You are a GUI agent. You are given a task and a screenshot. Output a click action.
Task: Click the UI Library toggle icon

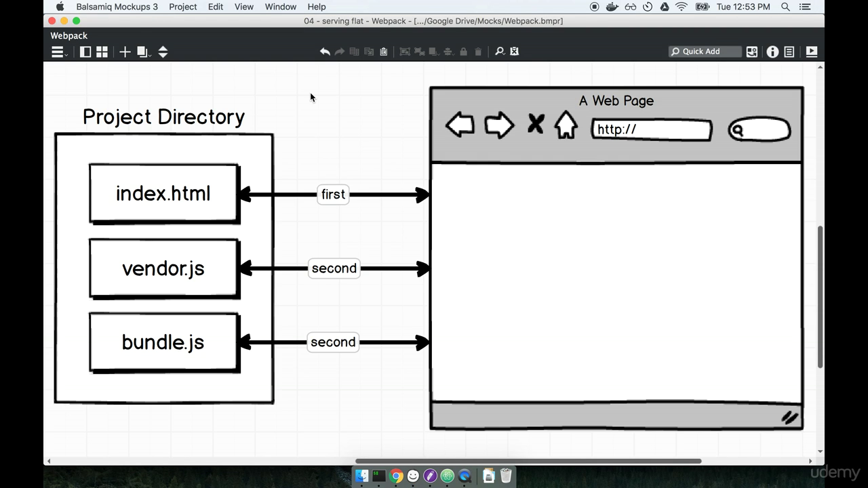(x=751, y=52)
